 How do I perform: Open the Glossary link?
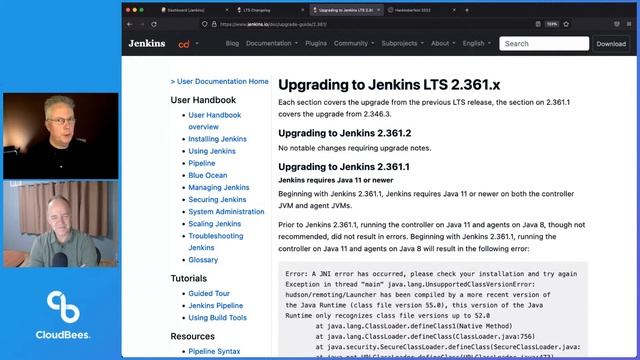click(203, 260)
